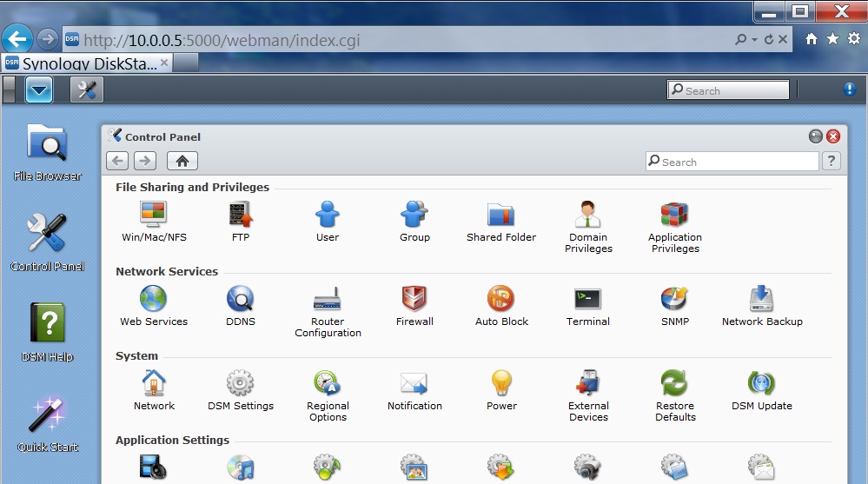Open DSM Update
The height and width of the screenshot is (484, 868).
point(762,389)
